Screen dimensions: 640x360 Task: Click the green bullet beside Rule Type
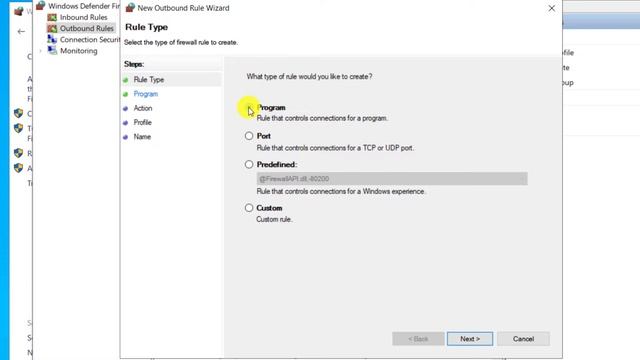[125, 80]
